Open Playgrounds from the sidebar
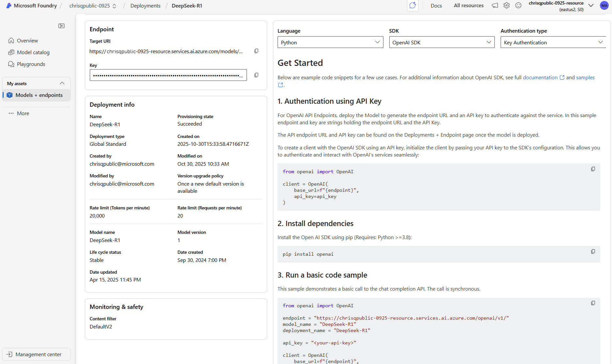This screenshot has height=364, width=612. [31, 64]
